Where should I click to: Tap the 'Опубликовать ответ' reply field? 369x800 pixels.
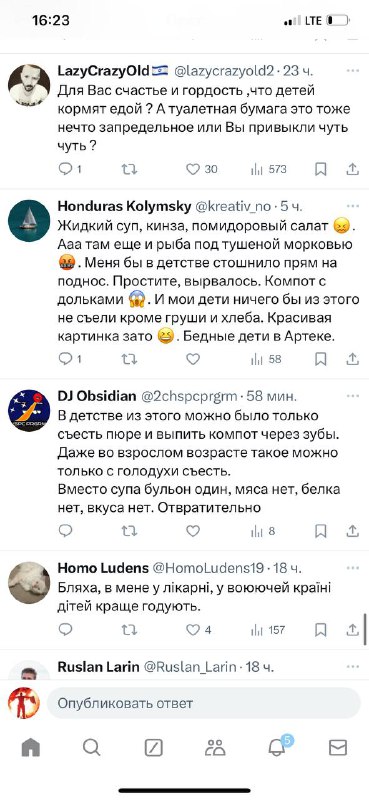(204, 704)
